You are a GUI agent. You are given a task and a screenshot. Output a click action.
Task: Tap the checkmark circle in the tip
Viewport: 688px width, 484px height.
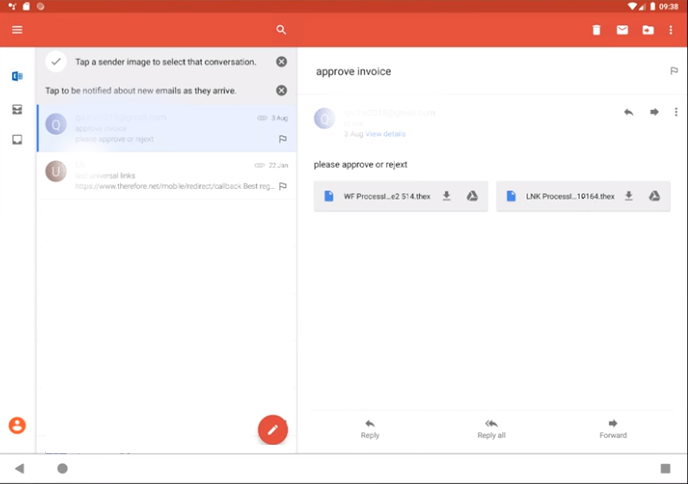coord(56,61)
